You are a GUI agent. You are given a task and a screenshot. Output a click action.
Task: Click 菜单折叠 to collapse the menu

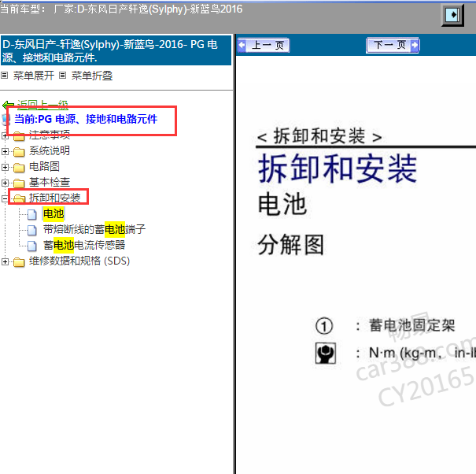92,76
